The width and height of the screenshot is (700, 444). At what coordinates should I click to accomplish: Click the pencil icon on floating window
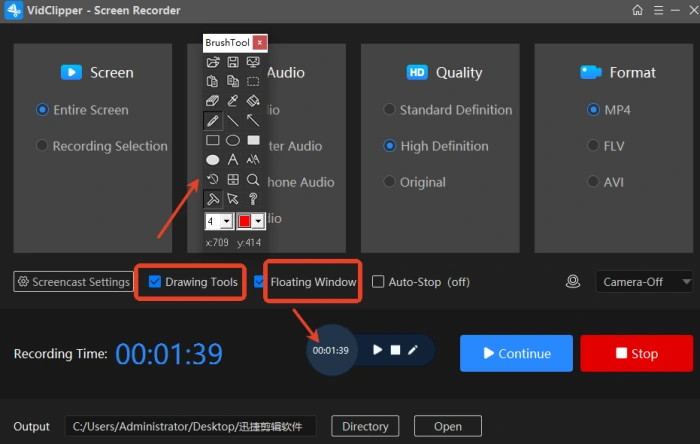tap(413, 350)
